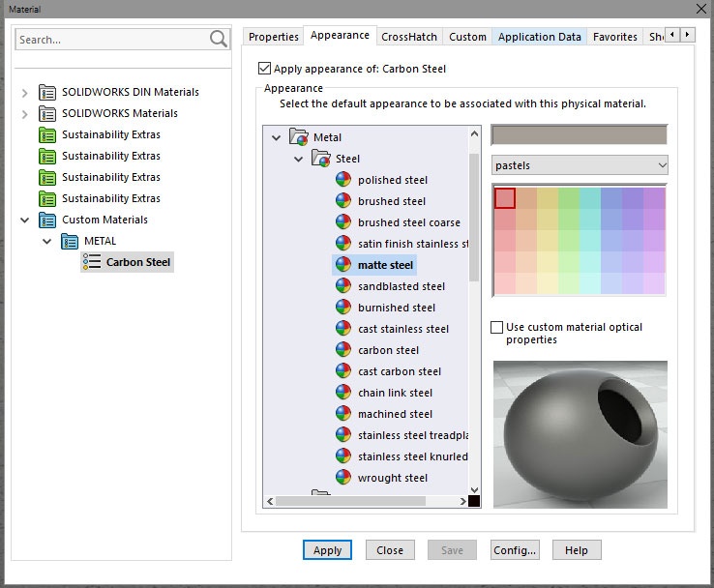The width and height of the screenshot is (714, 588).
Task: Click the appearance list horizontal scrollbar
Action: [350, 501]
